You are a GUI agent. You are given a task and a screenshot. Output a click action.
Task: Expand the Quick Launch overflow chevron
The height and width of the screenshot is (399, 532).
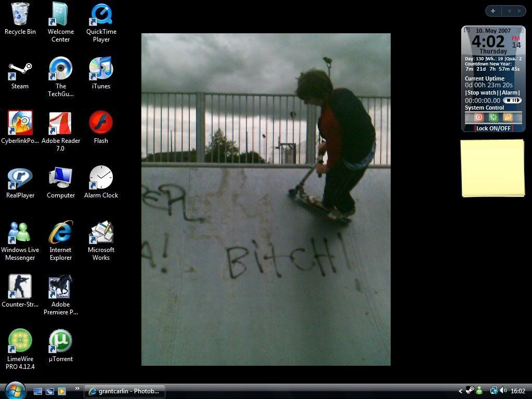click(77, 389)
